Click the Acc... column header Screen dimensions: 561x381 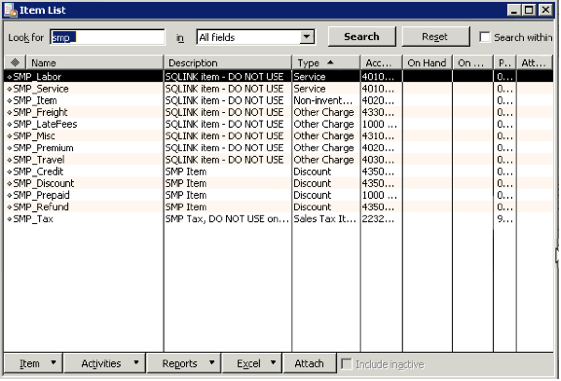pyautogui.click(x=381, y=63)
